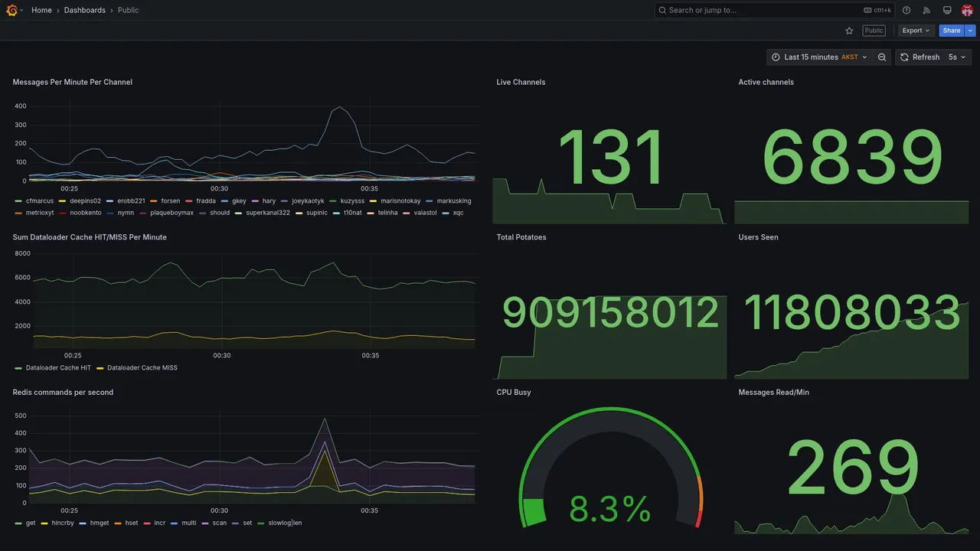Open the Export dropdown menu
The height and width of the screenshot is (551, 980).
916,31
